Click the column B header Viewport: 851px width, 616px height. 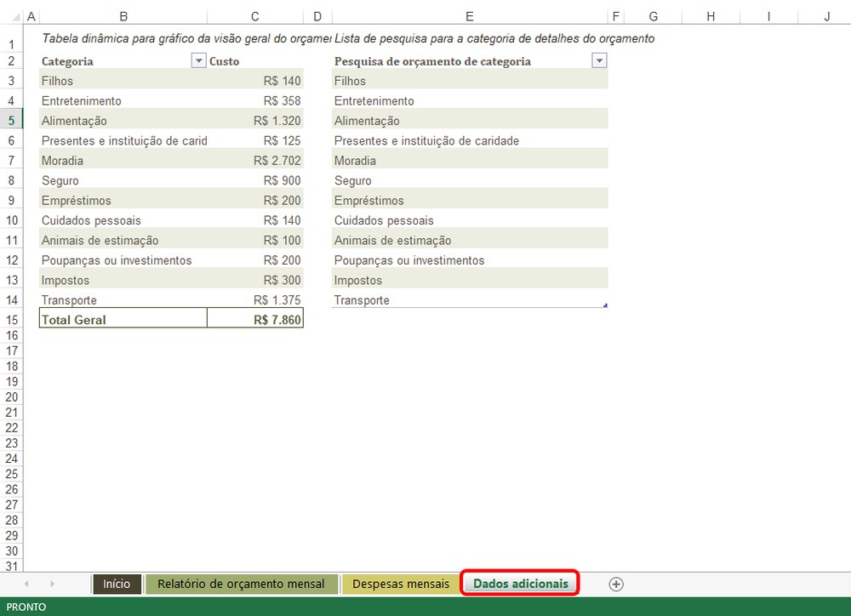click(x=123, y=15)
